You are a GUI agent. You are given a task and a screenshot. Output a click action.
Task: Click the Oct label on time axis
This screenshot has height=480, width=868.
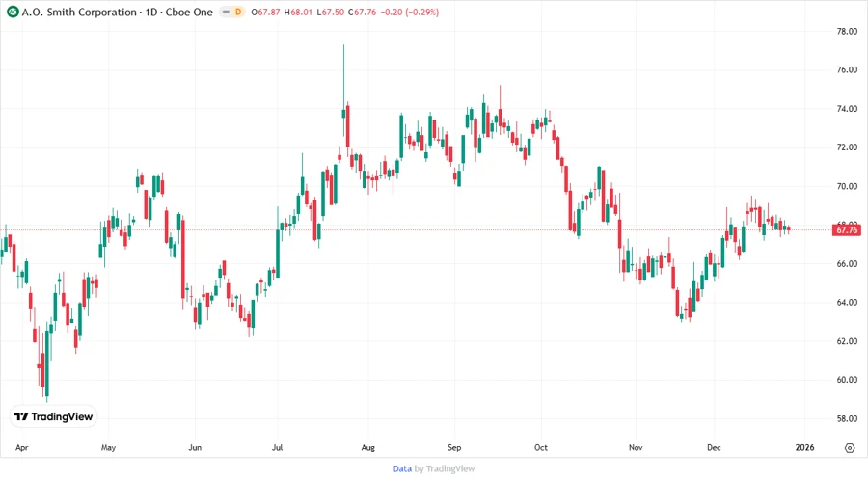[541, 448]
